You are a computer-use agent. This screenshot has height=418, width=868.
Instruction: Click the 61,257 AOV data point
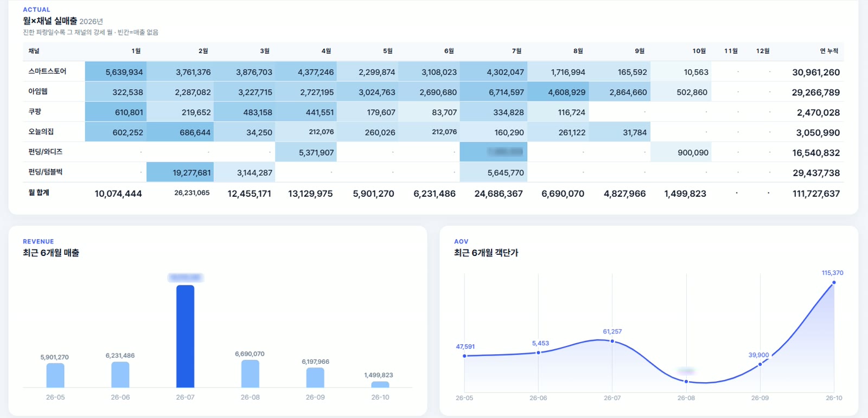pos(612,341)
